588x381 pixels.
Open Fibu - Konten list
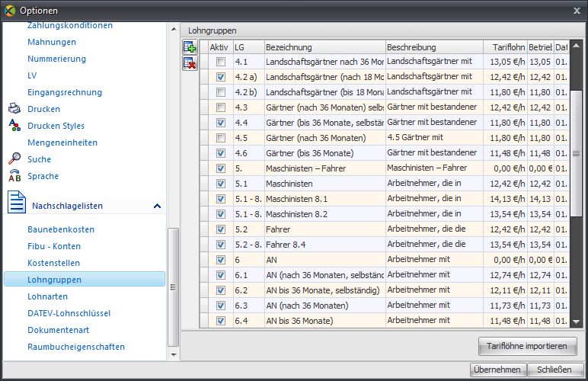click(54, 246)
